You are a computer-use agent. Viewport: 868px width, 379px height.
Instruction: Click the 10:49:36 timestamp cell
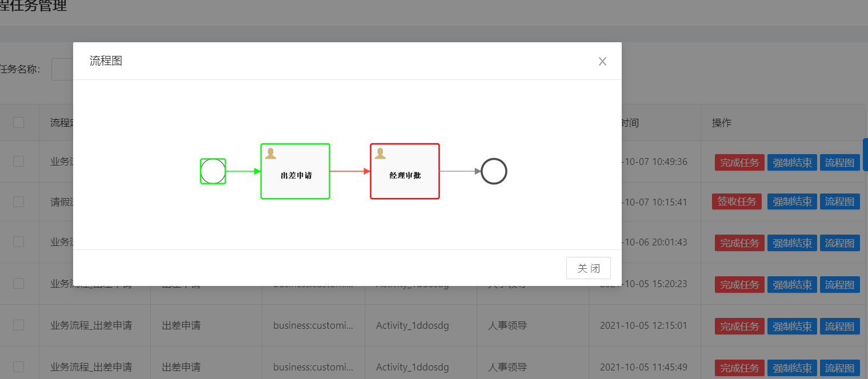(x=654, y=162)
